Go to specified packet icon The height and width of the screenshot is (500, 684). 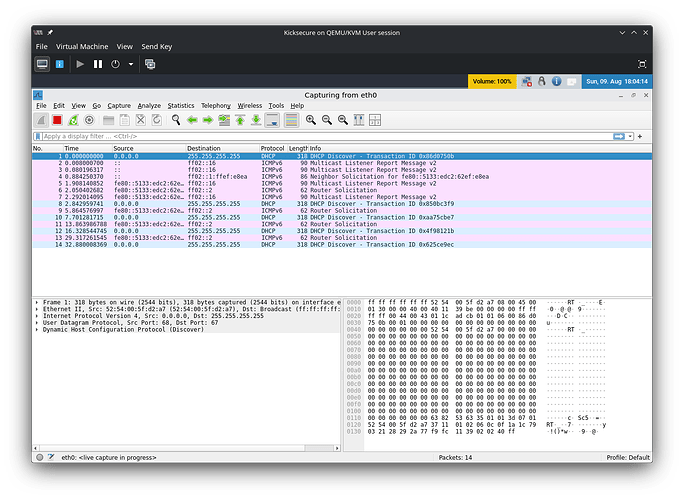click(x=224, y=120)
